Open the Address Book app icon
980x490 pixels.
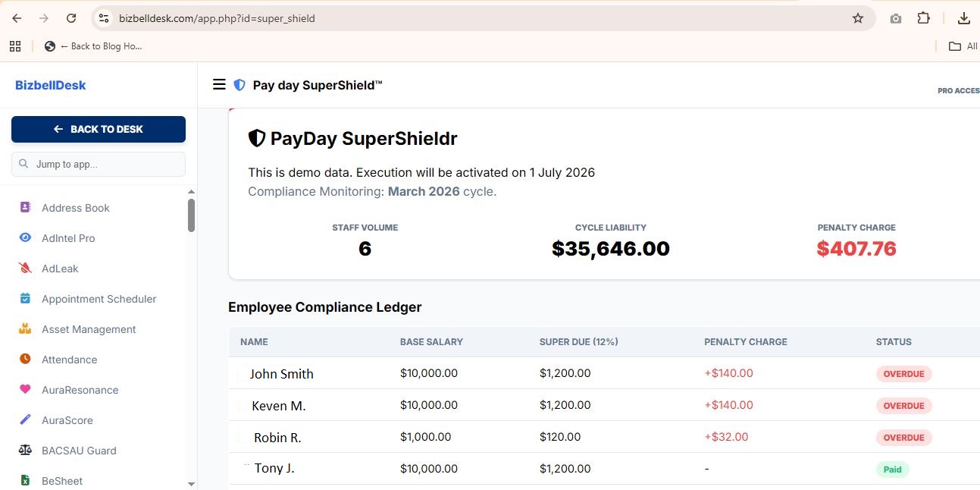(x=24, y=207)
